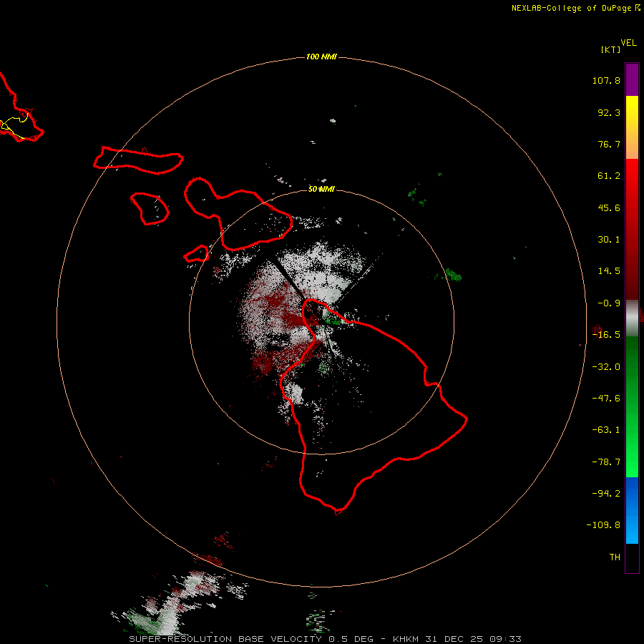Click the -16.5 scale value

606,335
